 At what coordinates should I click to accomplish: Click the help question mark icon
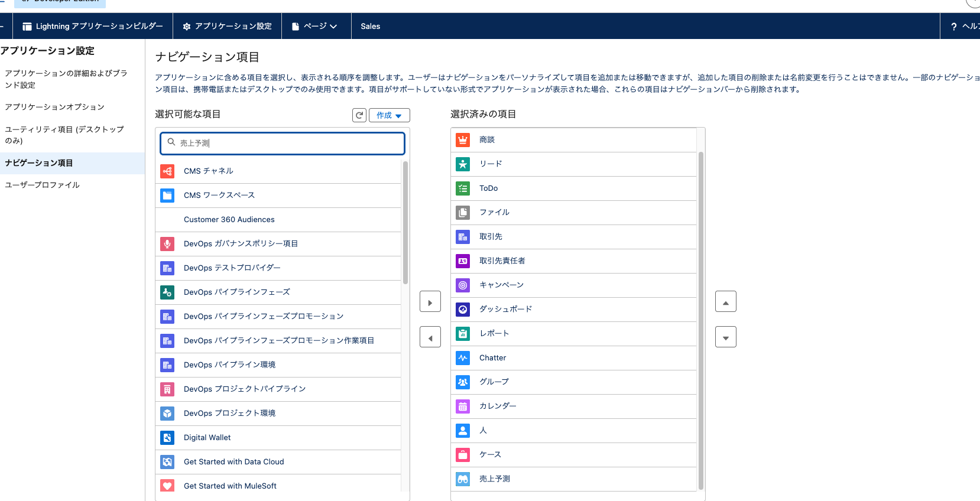pos(953,27)
